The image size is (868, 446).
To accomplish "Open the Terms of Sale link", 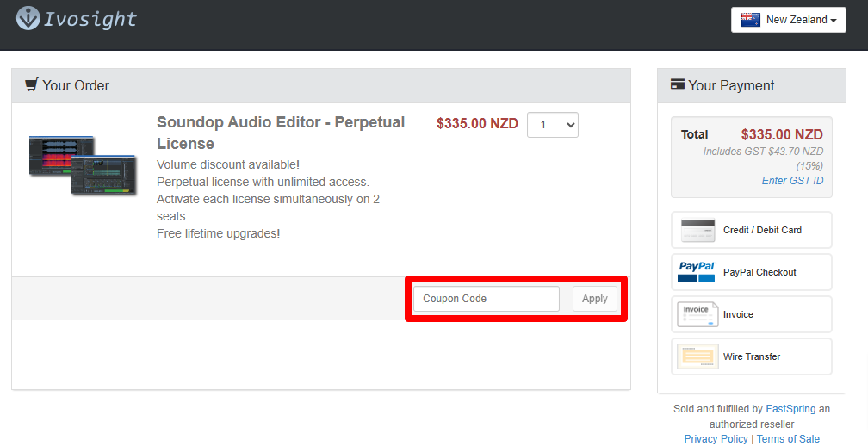I will coord(788,439).
